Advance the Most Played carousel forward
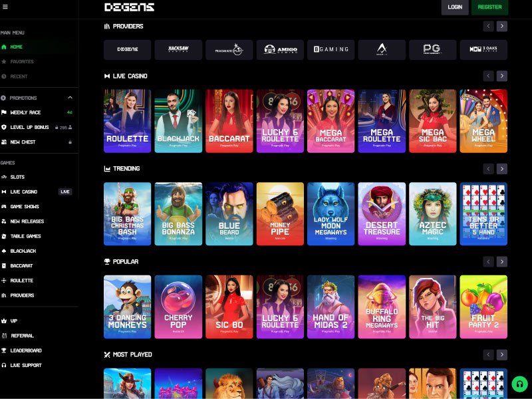This screenshot has width=532, height=399. (x=502, y=354)
